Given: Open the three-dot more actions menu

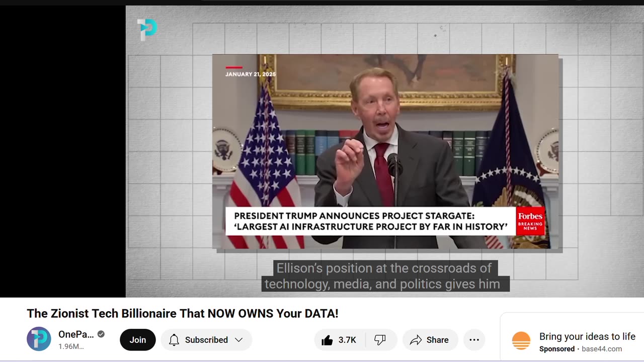Looking at the screenshot, I should 474,340.
